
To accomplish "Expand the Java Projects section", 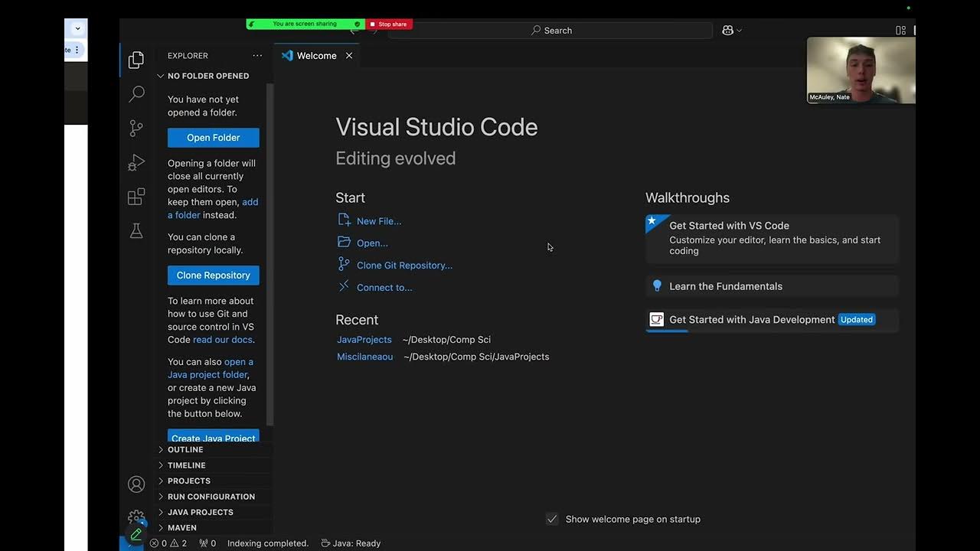I will (x=200, y=512).
